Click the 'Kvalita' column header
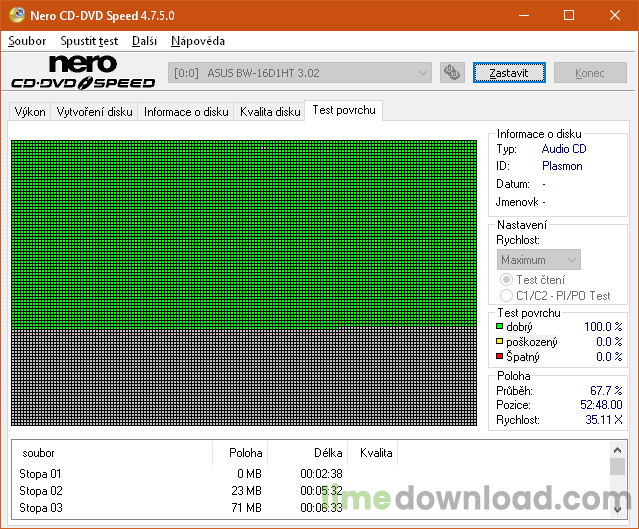This screenshot has width=639, height=529. [372, 453]
